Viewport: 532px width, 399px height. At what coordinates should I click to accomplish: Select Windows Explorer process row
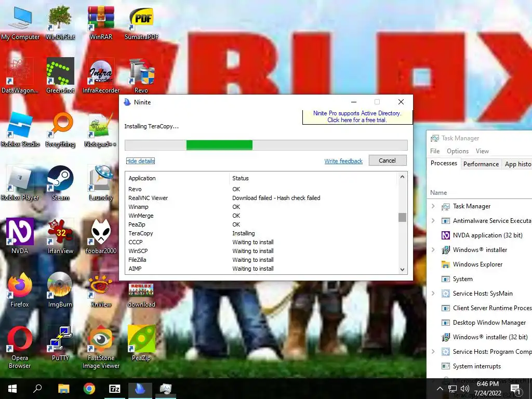[x=480, y=264]
